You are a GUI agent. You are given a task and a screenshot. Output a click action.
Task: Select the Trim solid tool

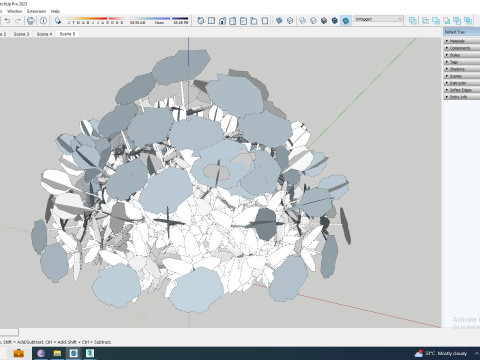(x=457, y=21)
